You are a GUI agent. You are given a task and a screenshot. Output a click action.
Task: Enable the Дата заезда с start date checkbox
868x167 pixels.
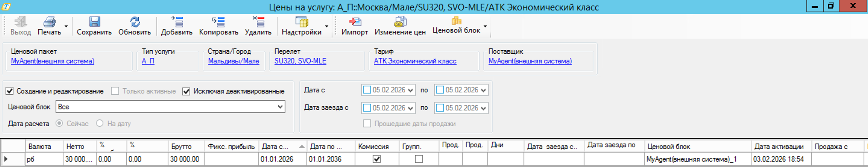[x=367, y=108]
